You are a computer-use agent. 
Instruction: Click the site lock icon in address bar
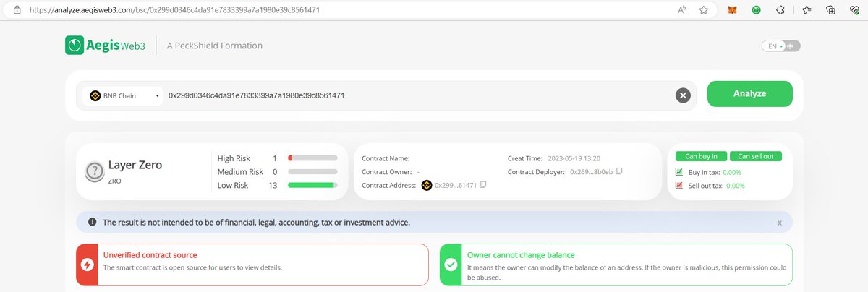click(17, 10)
